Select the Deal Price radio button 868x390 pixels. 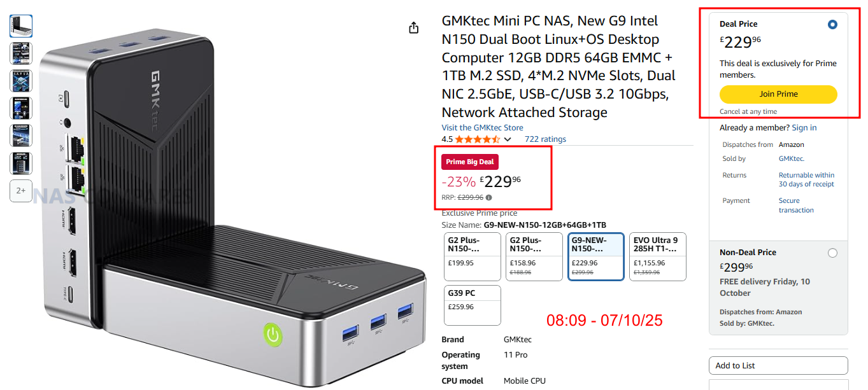[832, 25]
